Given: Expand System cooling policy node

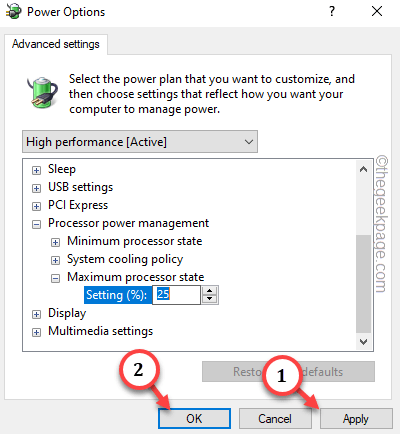Looking at the screenshot, I should click(x=55, y=260).
